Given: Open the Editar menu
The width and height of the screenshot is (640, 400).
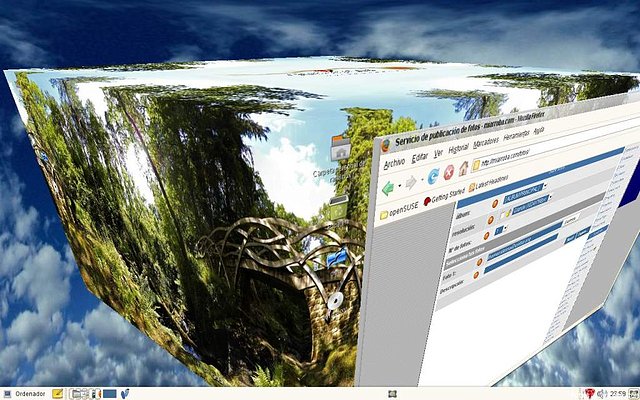Looking at the screenshot, I should (x=420, y=158).
